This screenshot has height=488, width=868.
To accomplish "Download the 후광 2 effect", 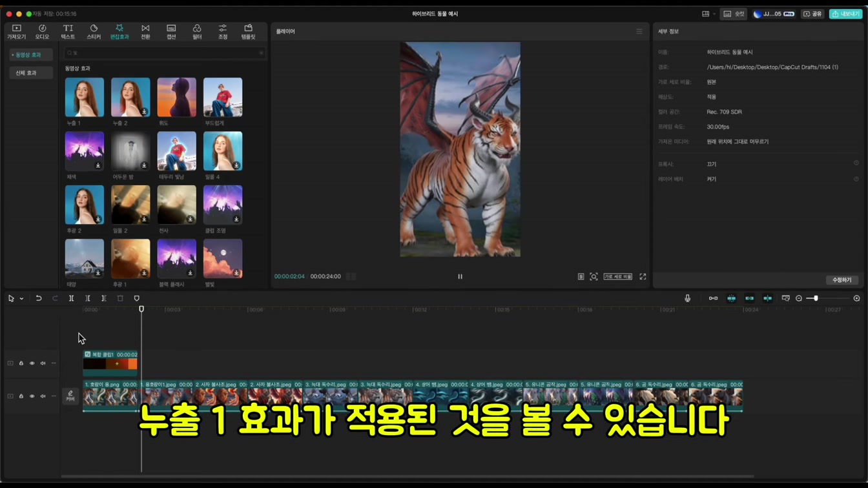I will 98,219.
